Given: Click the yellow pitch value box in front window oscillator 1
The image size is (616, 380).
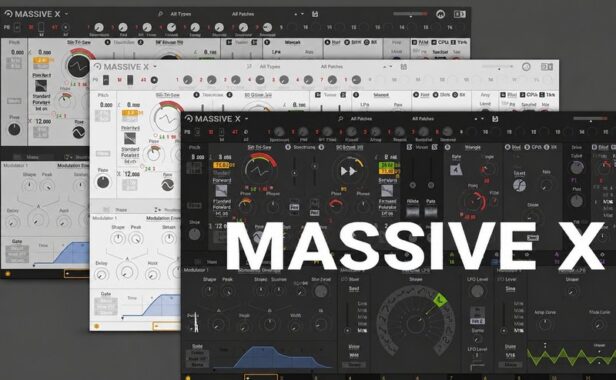Looking at the screenshot, I should (x=222, y=165).
